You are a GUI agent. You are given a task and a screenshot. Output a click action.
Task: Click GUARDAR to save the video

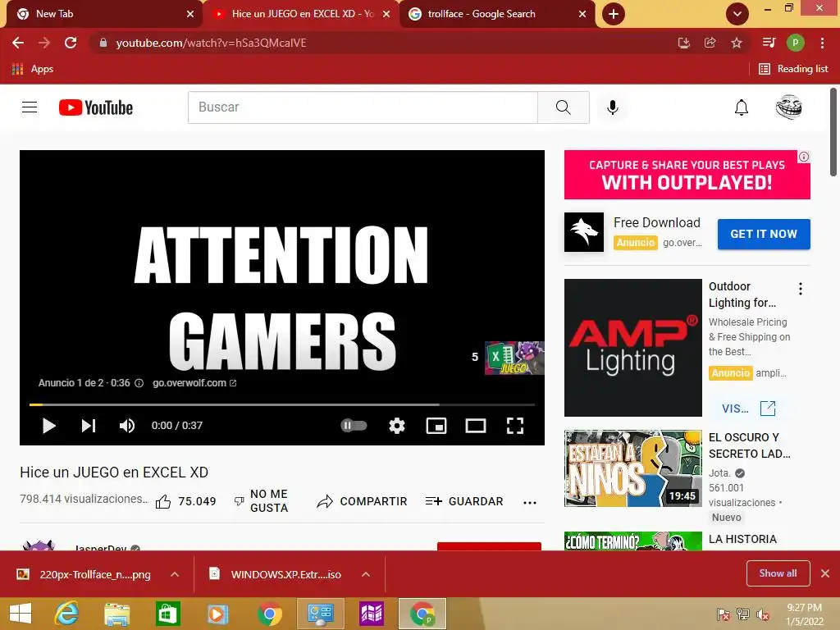tap(464, 501)
